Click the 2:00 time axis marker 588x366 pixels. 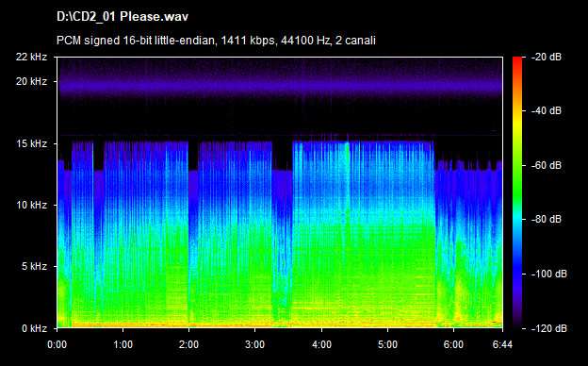pyautogui.click(x=189, y=344)
